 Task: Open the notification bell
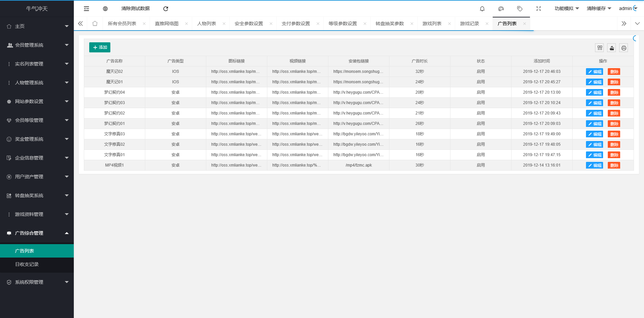pos(482,9)
